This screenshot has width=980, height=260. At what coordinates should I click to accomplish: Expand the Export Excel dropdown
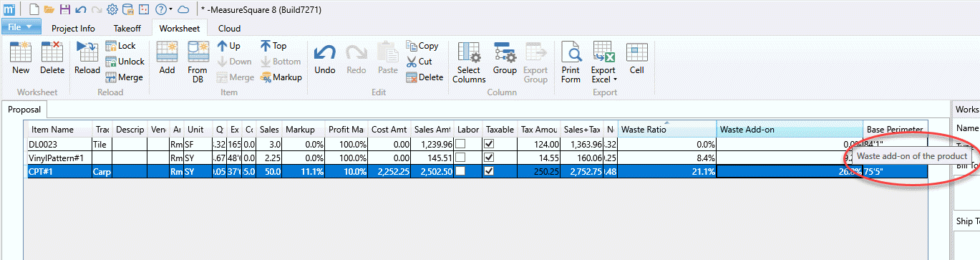603,74
